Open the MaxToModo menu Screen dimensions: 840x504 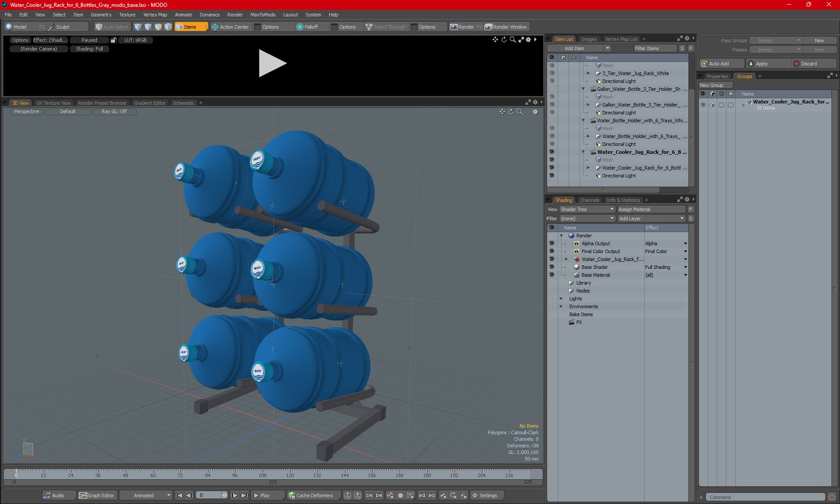[x=263, y=14]
